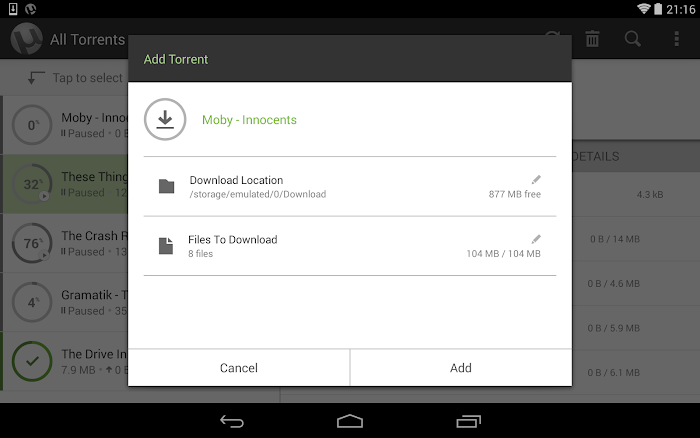Click the 8 files label

click(200, 254)
